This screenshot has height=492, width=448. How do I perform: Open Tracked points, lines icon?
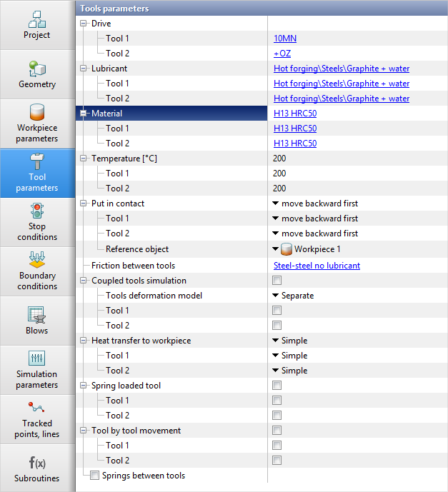(x=36, y=407)
